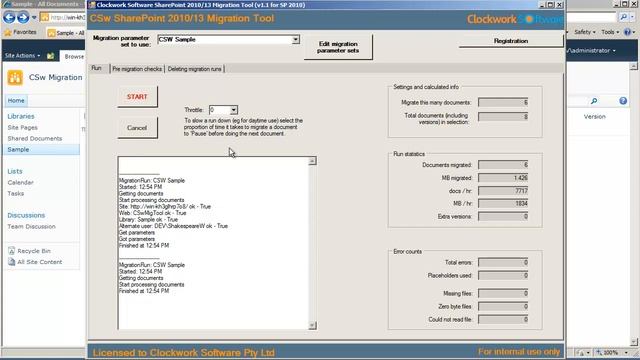Open the Favorites star in browser
This screenshot has width=640, height=360.
pos(7,32)
